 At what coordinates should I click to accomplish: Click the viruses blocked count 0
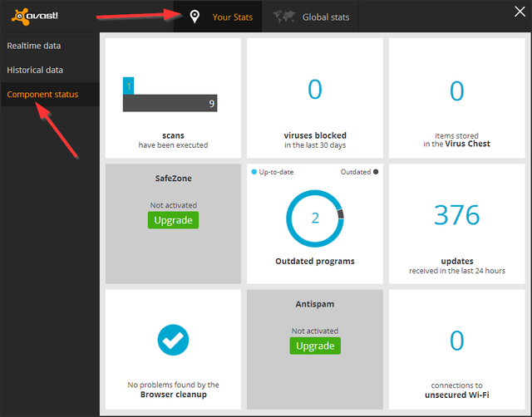(x=315, y=90)
